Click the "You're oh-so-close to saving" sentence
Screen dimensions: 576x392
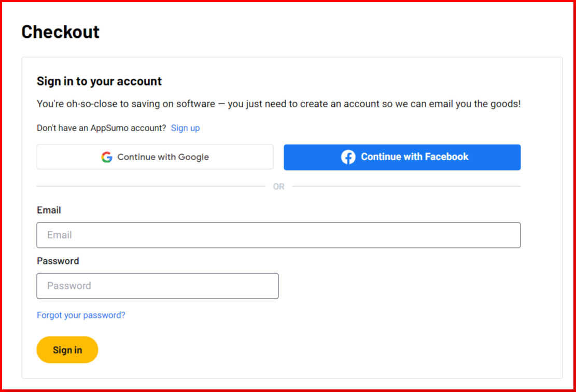click(x=278, y=104)
